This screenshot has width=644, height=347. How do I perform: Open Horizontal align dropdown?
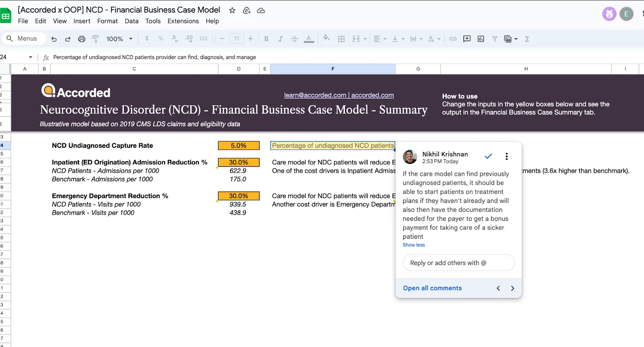380,39
